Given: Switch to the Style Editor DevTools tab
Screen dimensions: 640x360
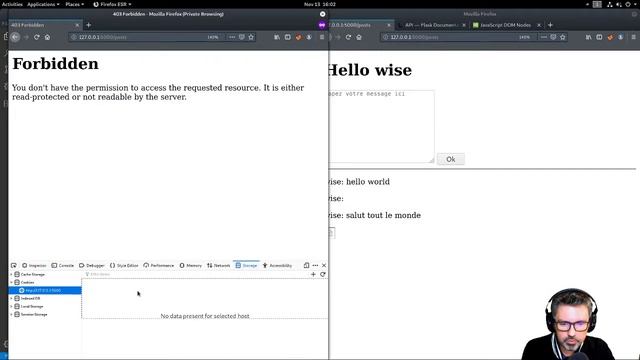Looking at the screenshot, I should coord(124,265).
